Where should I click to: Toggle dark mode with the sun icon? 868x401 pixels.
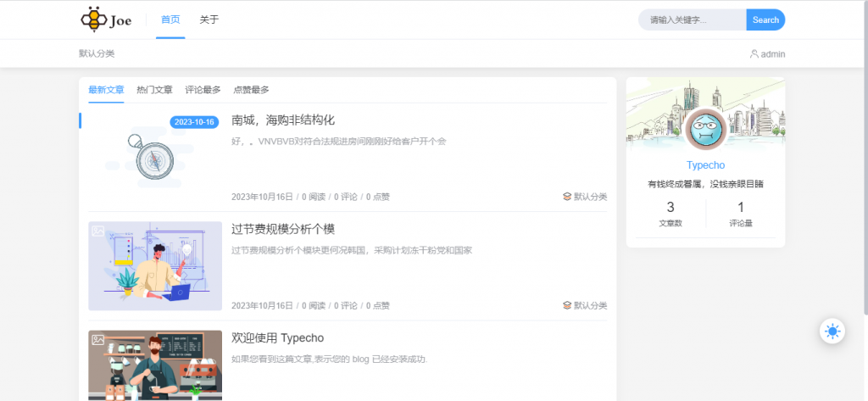[x=832, y=331]
